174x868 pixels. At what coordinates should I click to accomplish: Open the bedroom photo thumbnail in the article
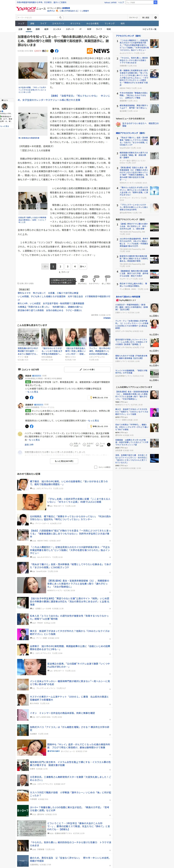pyautogui.click(x=33, y=71)
